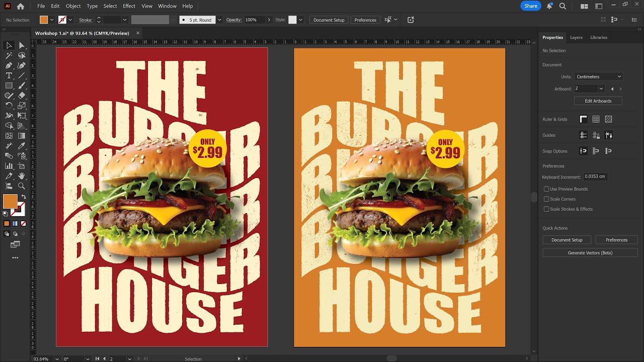Viewport: 644px width, 362px height.
Task: Select the Artboard tool
Action: click(22, 166)
